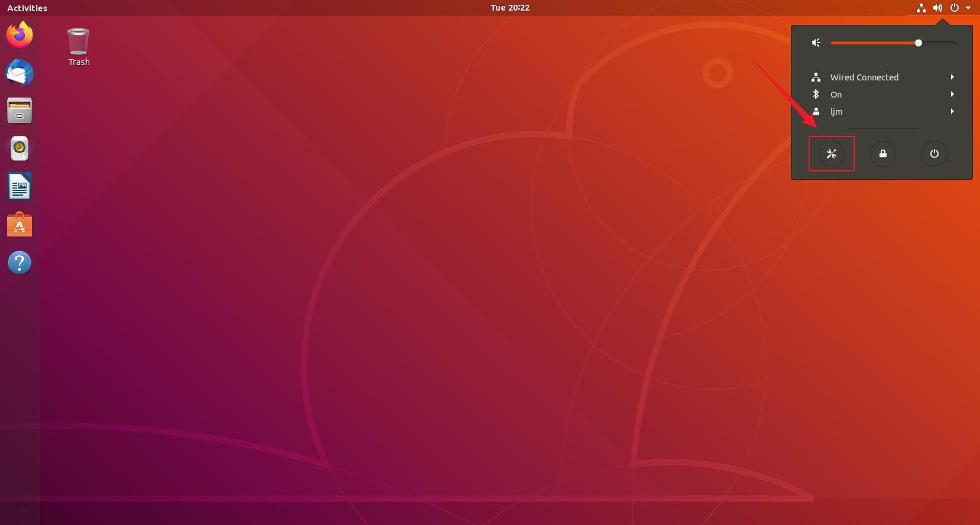Select the Bluetooth On menu entry
This screenshot has height=525, width=980.
(882, 95)
